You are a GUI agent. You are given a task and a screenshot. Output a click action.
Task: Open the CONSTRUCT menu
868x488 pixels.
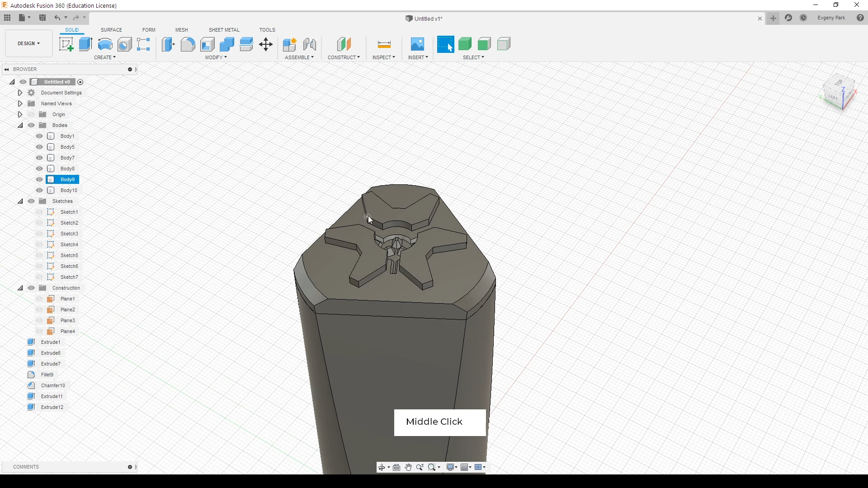point(344,57)
